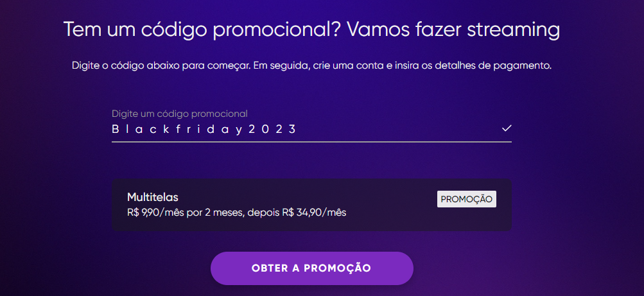Click the 'Vamos fazer streaming' heading text
Image resolution: width=644 pixels, height=296 pixels.
(453, 30)
